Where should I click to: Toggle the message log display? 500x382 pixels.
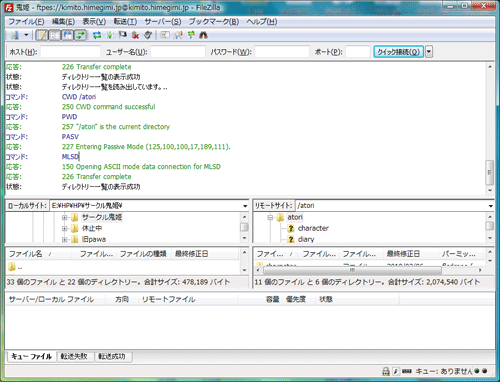coord(42,35)
